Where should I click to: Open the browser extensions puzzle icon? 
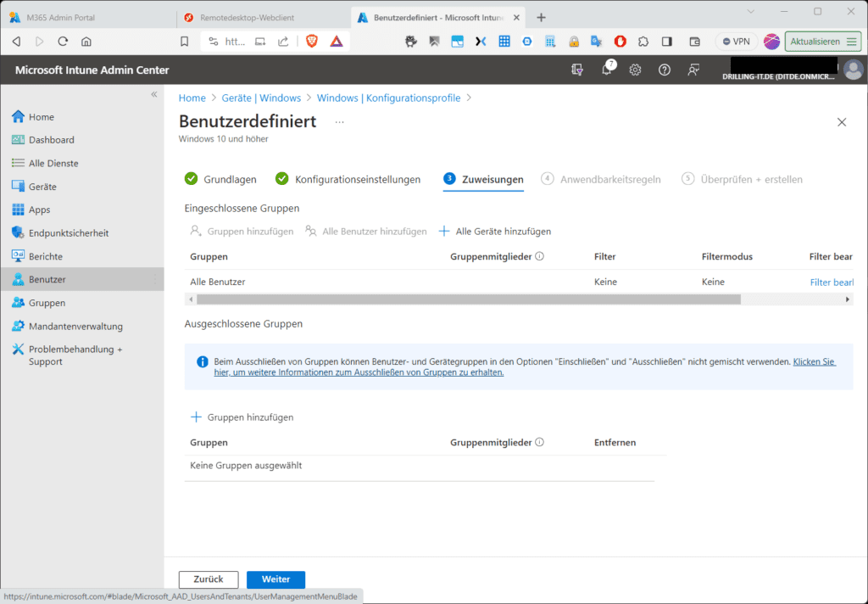(x=643, y=42)
